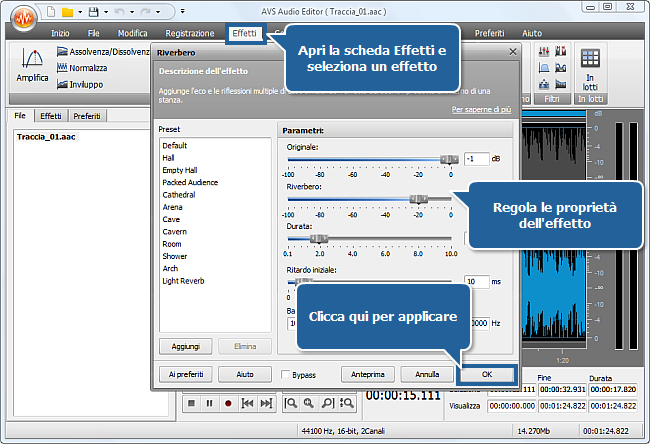The height and width of the screenshot is (444, 650).
Task: Click the Ai preferiti button
Action: 186,374
